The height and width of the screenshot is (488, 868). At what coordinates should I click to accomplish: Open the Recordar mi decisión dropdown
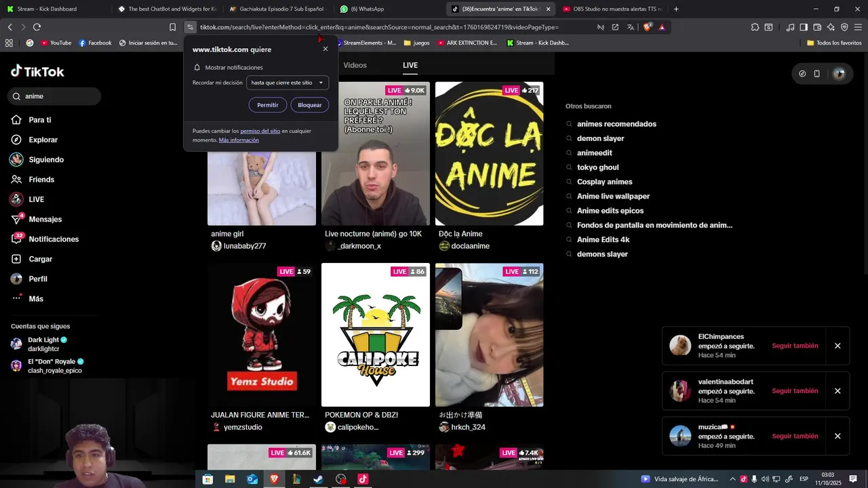coord(288,83)
